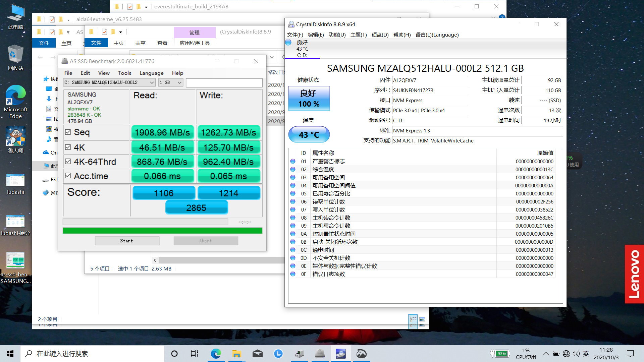
Task: Open Task View button in the taskbar
Action: (x=195, y=354)
